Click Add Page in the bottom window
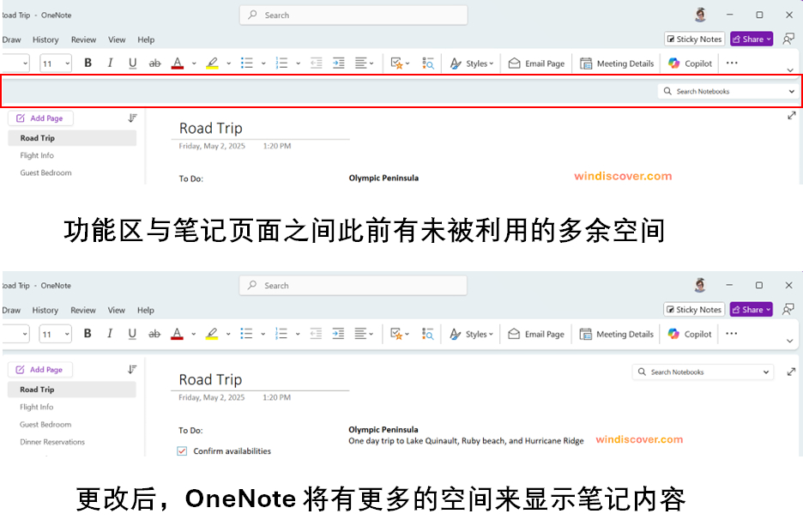Screen dimensions: 803x532 (40, 370)
